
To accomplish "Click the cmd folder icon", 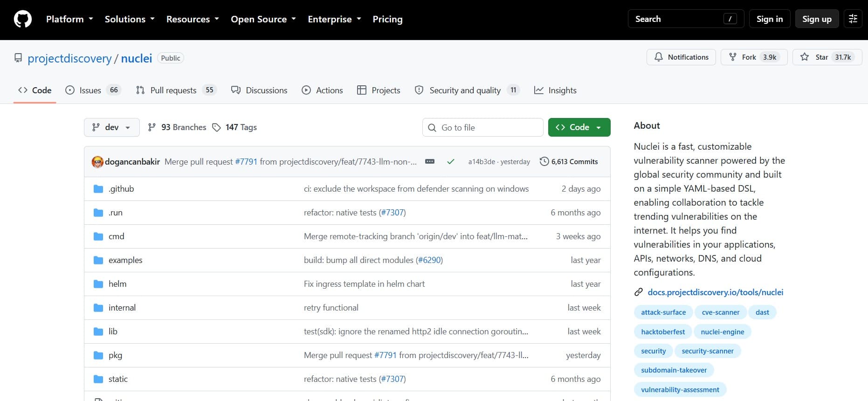I will click(98, 236).
